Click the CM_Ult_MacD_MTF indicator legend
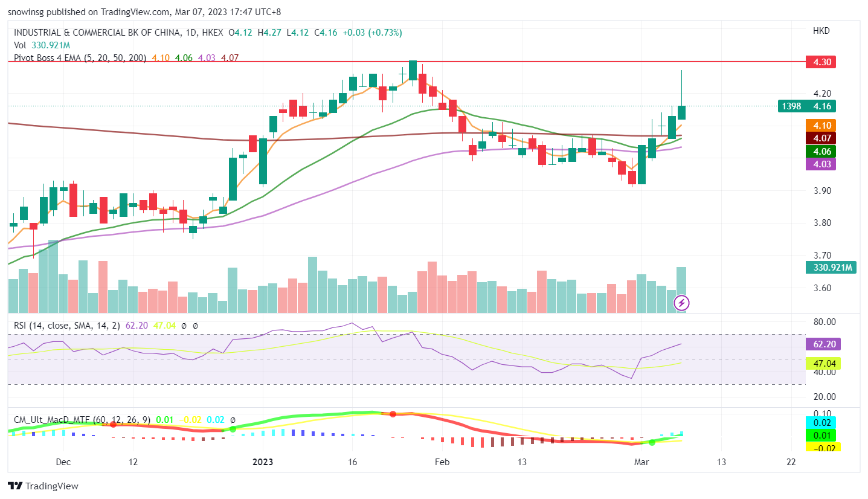 pyautogui.click(x=83, y=419)
